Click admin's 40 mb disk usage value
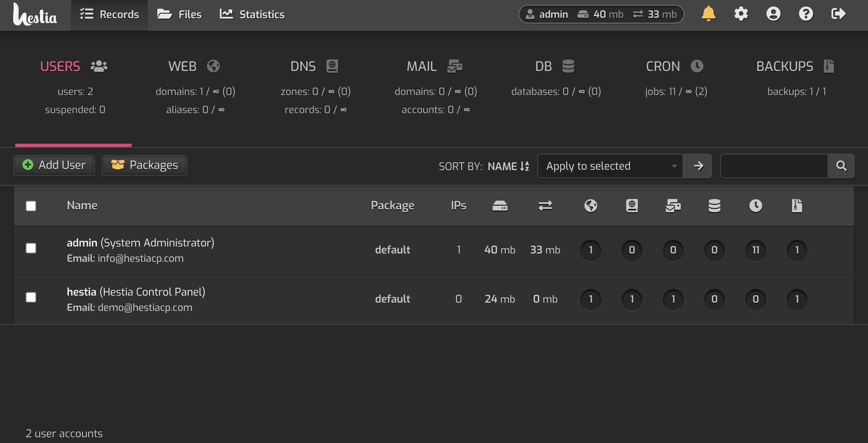This screenshot has width=868, height=443. point(500,250)
